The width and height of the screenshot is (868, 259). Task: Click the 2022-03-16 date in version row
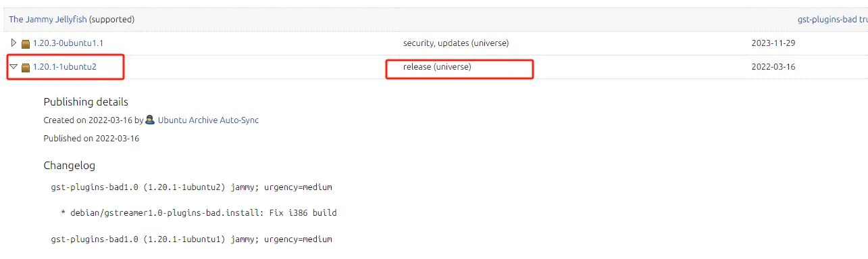773,67
